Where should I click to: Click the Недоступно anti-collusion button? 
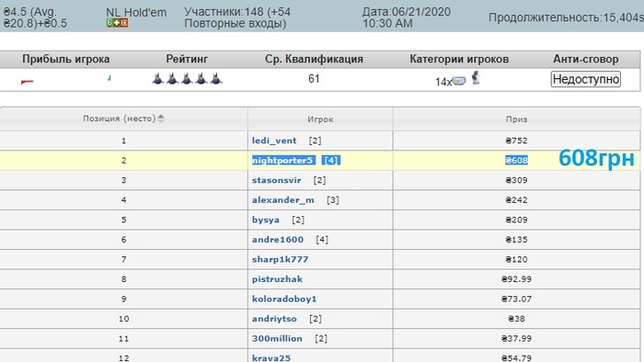585,79
